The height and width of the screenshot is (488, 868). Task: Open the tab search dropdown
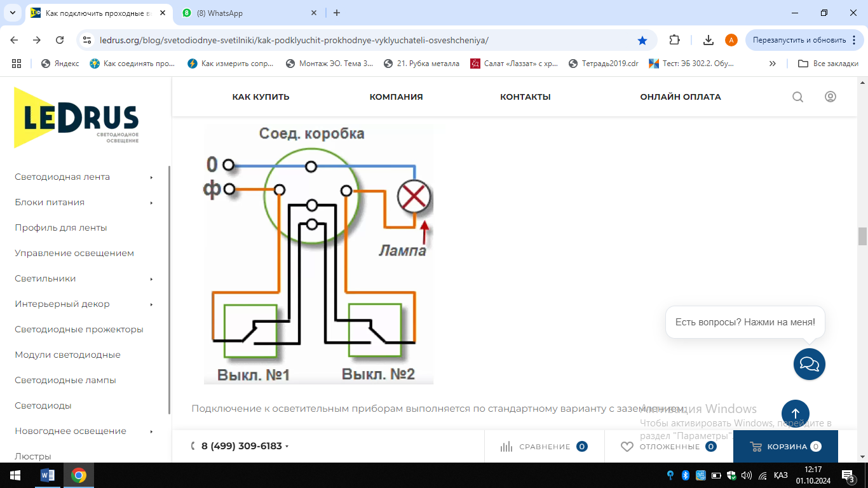tap(13, 13)
